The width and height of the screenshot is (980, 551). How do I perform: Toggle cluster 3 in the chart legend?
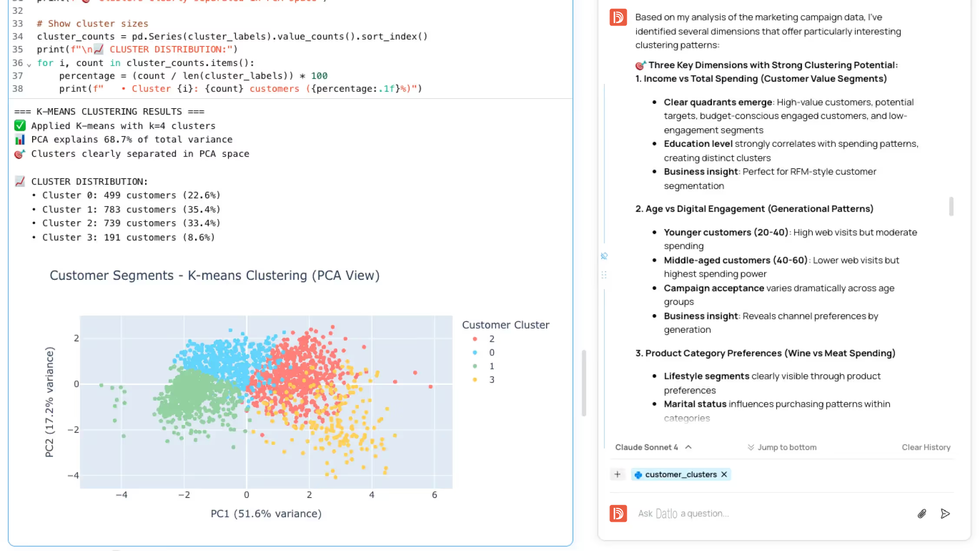[x=483, y=380]
